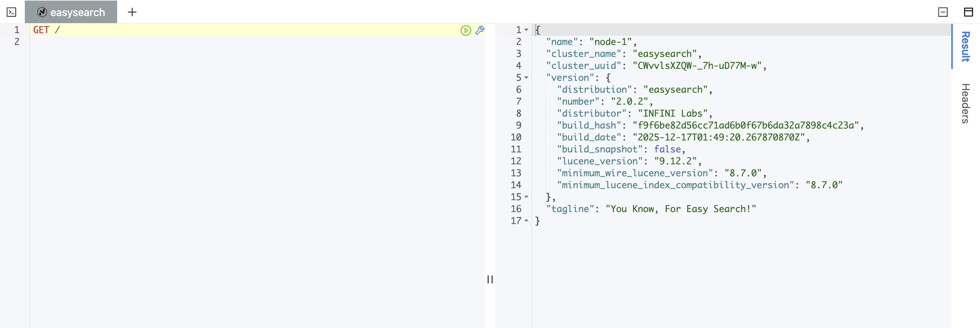The image size is (980, 328).
Task: Click line number 10 in response gutter
Action: pos(516,137)
